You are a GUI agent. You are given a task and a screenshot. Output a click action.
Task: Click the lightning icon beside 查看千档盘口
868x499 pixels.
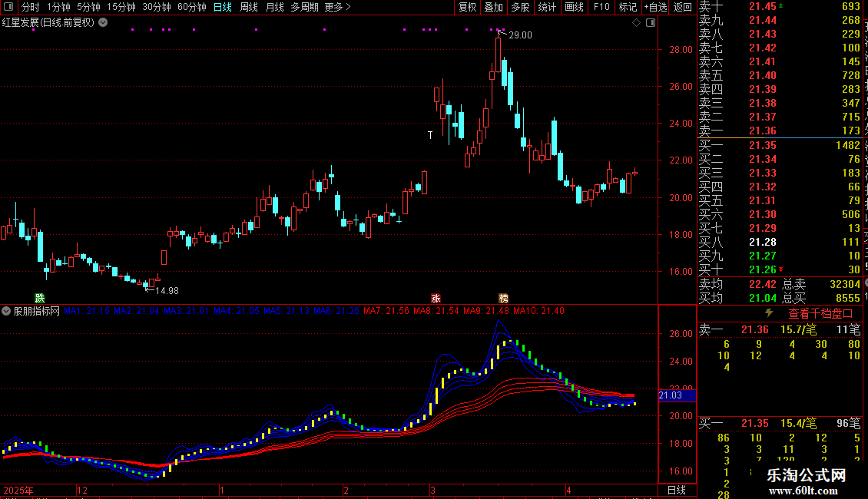click(769, 313)
